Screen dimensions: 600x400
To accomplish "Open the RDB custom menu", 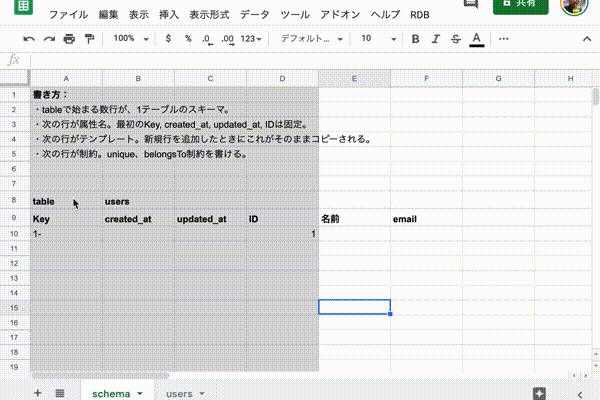I will [x=420, y=15].
